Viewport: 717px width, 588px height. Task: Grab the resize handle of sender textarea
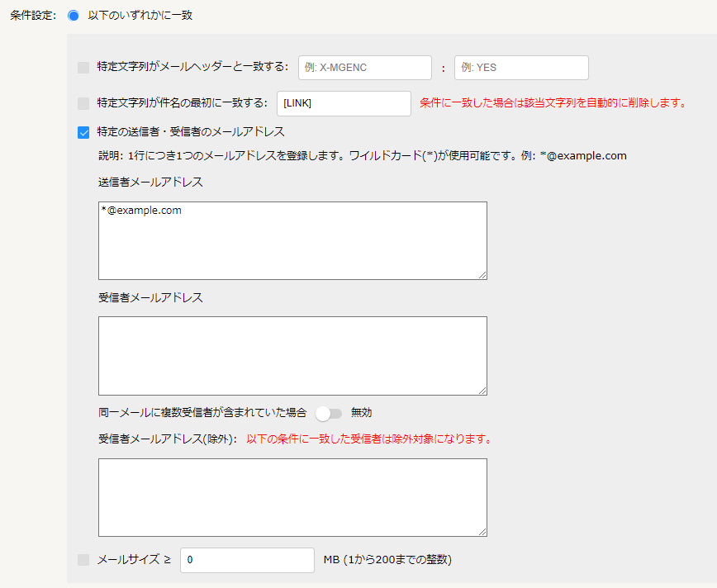[483, 275]
